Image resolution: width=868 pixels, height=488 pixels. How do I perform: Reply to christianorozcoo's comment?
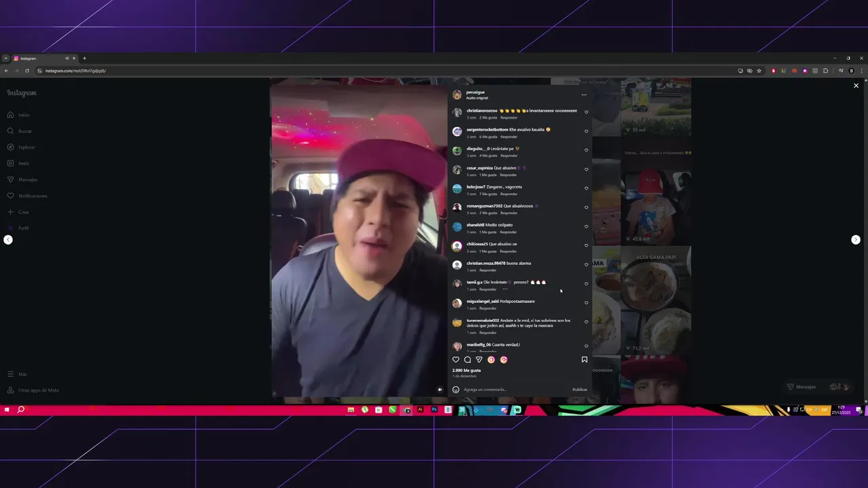509,118
